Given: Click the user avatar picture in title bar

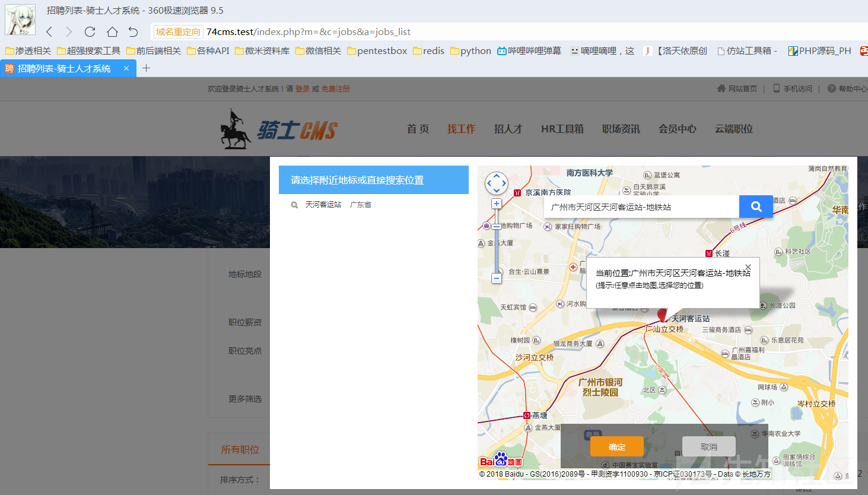Looking at the screenshot, I should (20, 20).
